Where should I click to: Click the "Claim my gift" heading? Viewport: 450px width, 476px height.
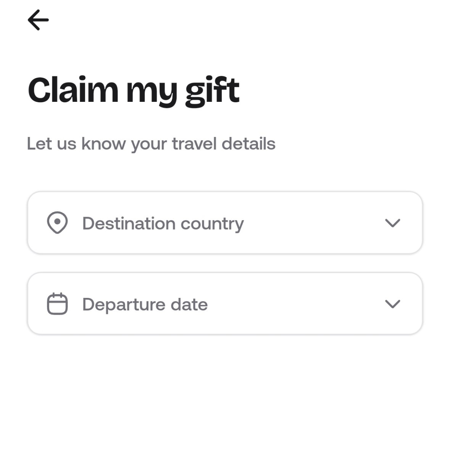tap(134, 91)
